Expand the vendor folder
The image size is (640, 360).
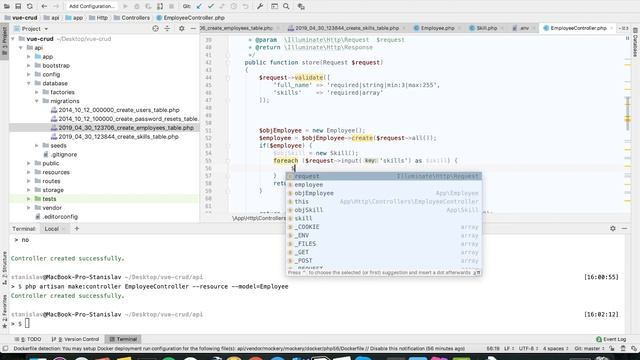pos(29,208)
